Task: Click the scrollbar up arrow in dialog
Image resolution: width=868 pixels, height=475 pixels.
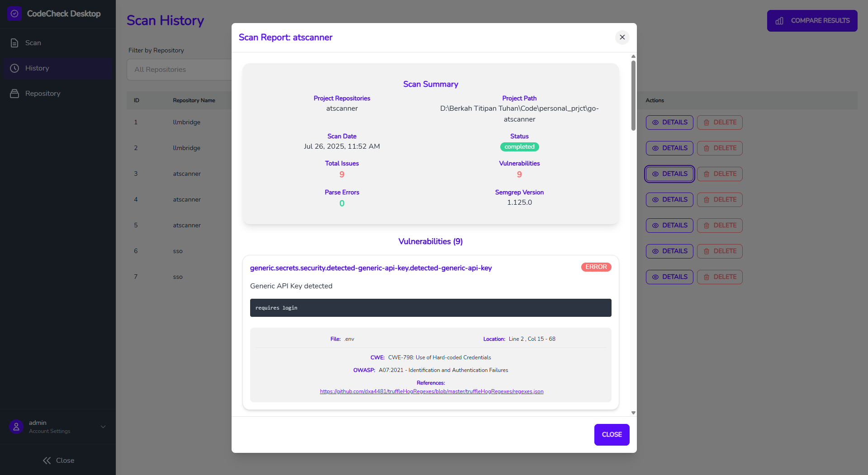Action: 633,56
